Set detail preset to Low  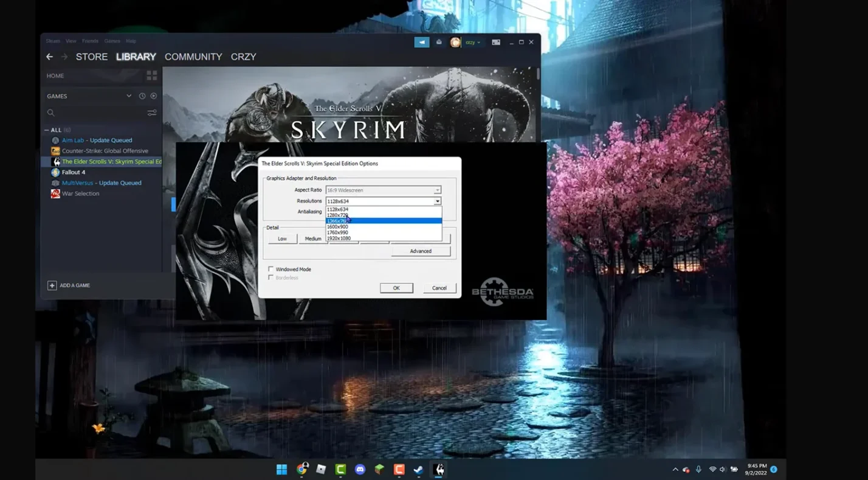click(x=282, y=238)
